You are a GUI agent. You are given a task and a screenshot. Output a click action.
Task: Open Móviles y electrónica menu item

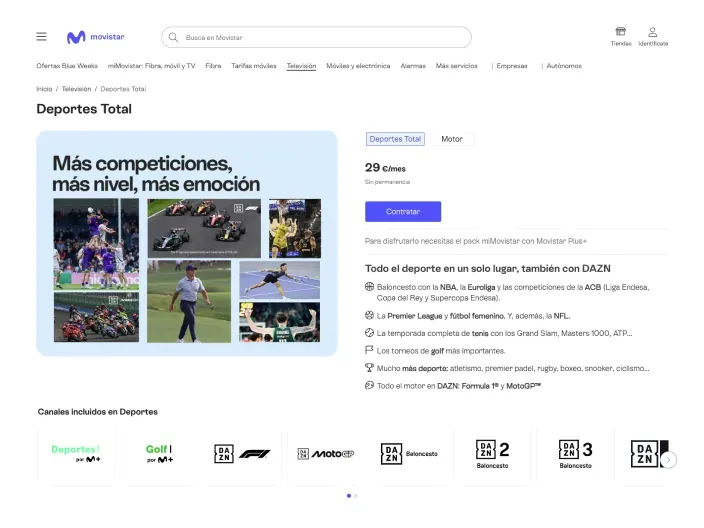358,66
